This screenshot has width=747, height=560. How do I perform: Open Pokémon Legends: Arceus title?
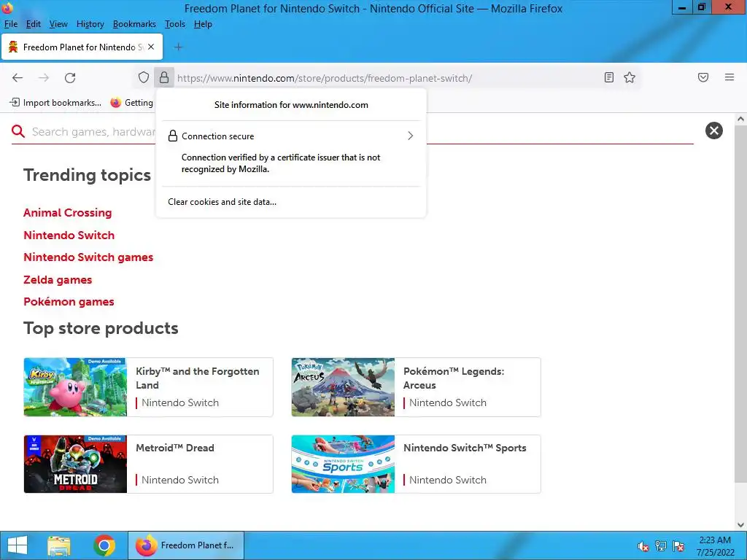click(454, 378)
